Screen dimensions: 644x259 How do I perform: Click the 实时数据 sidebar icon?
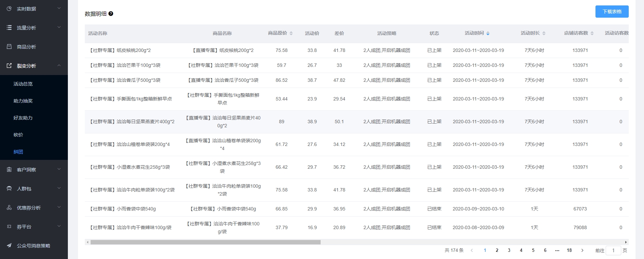[x=9, y=8]
